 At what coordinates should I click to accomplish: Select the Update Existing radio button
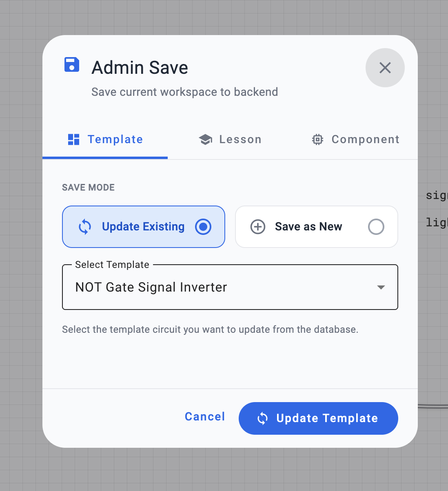click(203, 227)
